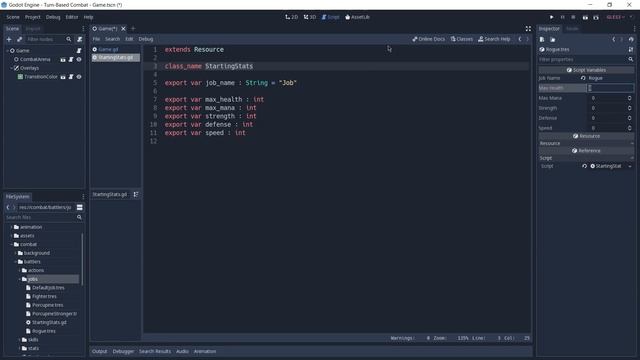Play the current edited scene
Screen dimensions: 640x360
tap(585, 17)
